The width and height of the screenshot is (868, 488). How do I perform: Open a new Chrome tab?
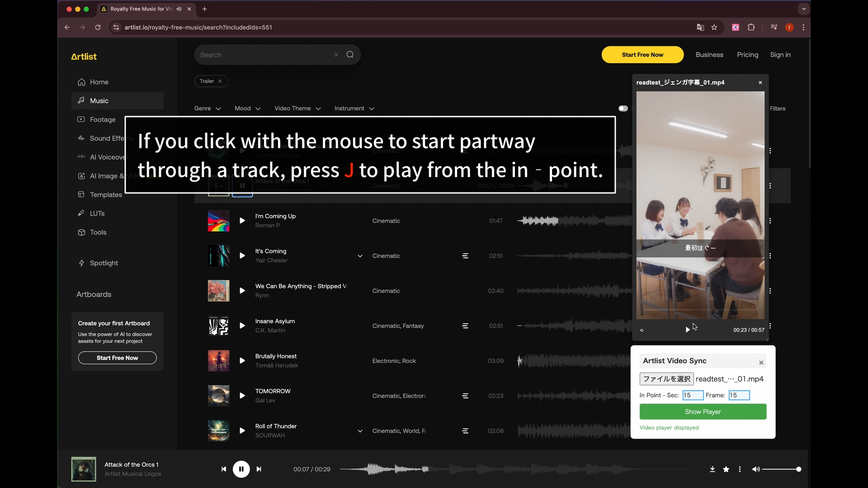point(204,9)
